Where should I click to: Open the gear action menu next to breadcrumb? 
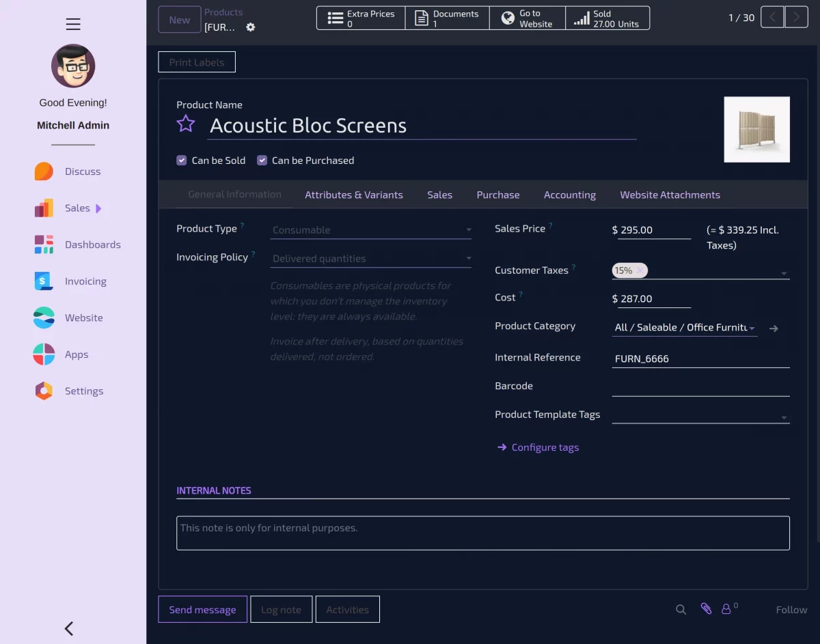click(250, 27)
